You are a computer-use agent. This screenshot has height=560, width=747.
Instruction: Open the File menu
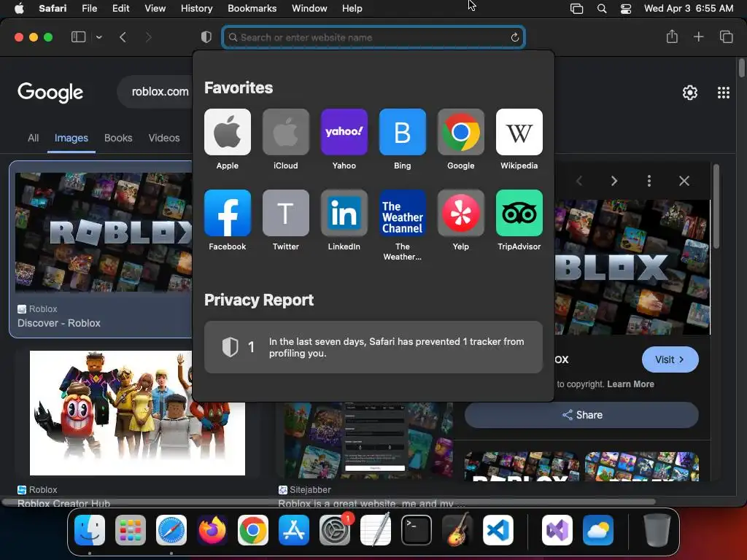[89, 9]
